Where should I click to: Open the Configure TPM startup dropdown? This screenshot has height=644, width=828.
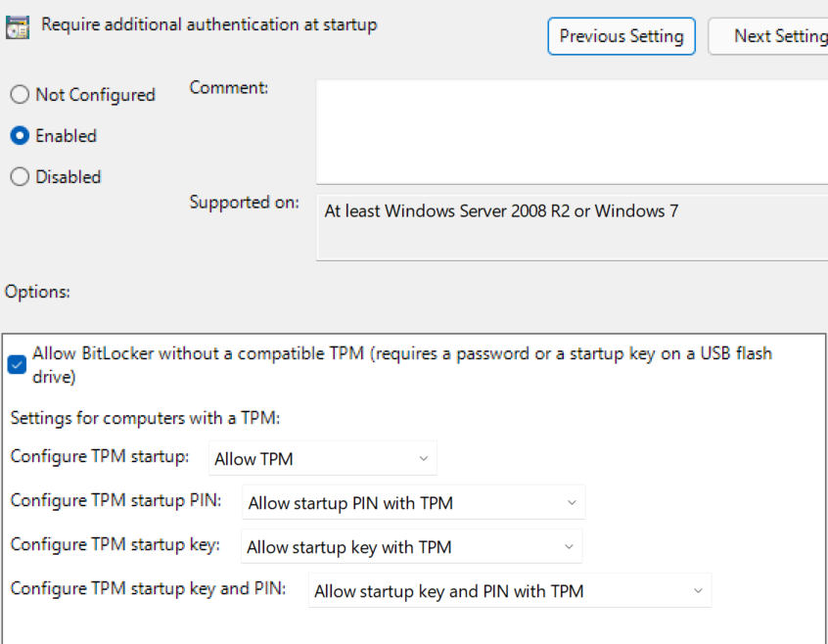[x=323, y=458]
